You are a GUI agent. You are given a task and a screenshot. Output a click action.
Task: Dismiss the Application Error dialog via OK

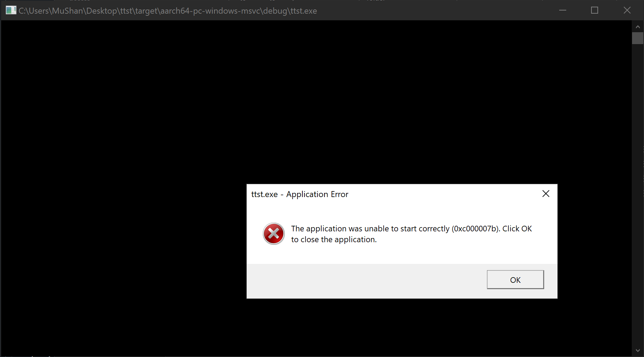click(x=515, y=280)
